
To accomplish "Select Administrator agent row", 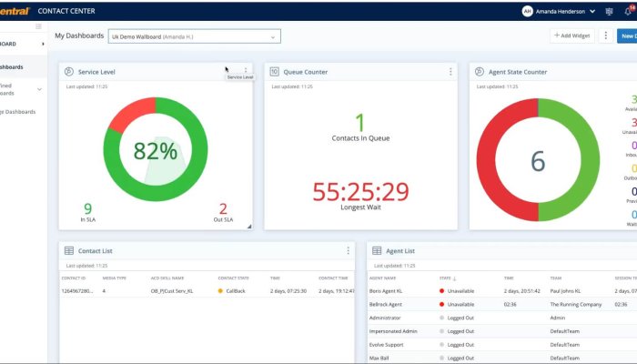I will tap(502, 318).
